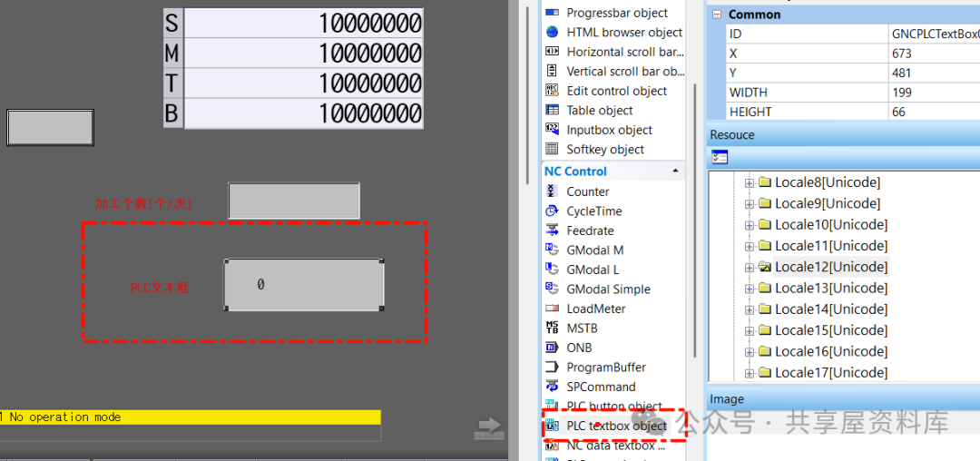Image resolution: width=980 pixels, height=461 pixels.
Task: Select the PLC textbox showing 0 on canvas
Action: (x=304, y=284)
